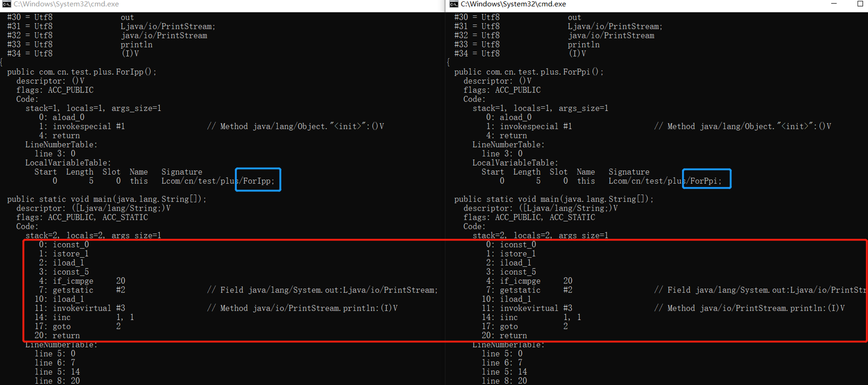This screenshot has width=868, height=385.
Task: Click the left 'LocalVariableTable:' heading
Action: pos(68,163)
